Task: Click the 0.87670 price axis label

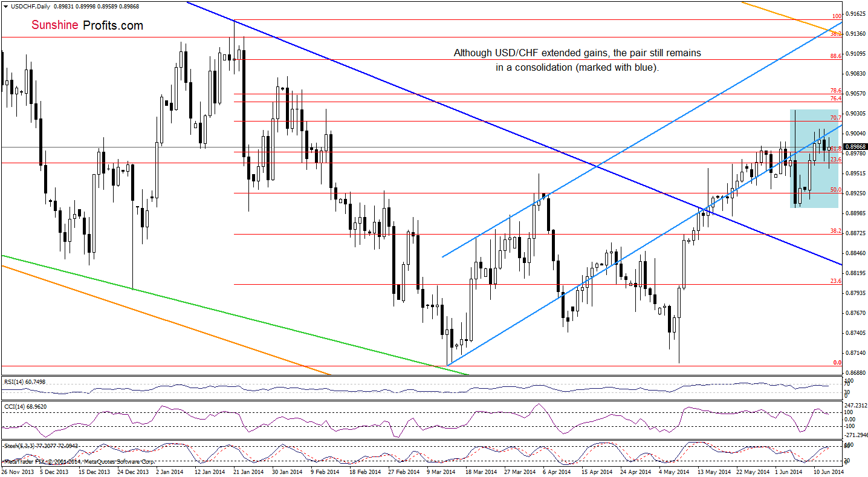Action: [855, 313]
